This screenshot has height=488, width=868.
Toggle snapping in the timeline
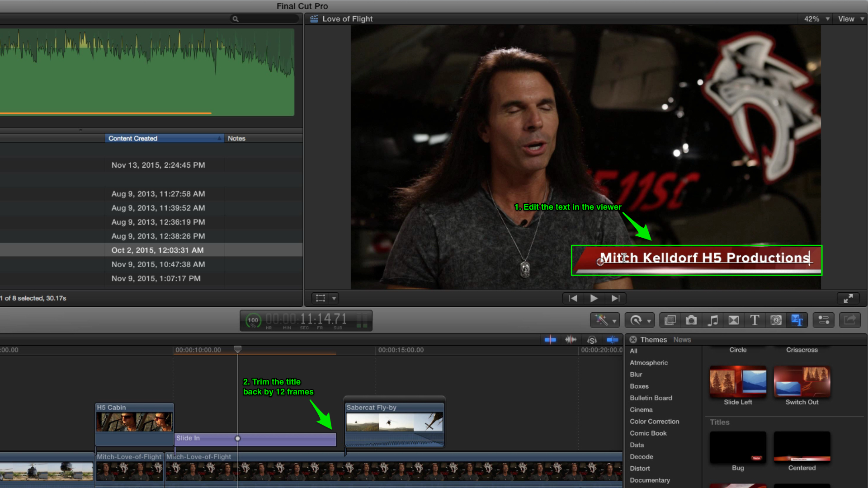point(613,340)
